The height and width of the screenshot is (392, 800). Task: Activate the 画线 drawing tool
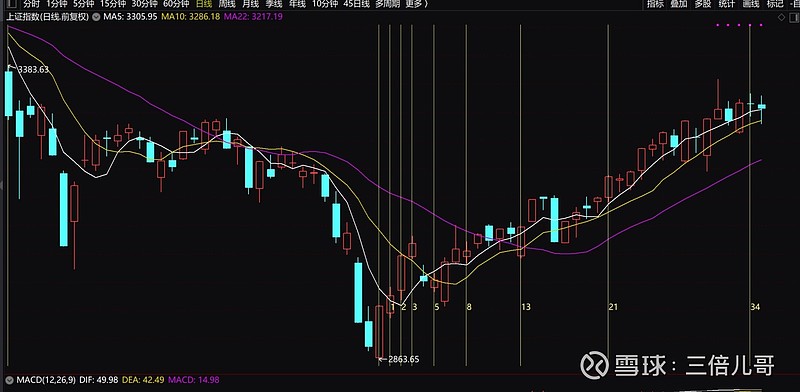pyautogui.click(x=751, y=4)
